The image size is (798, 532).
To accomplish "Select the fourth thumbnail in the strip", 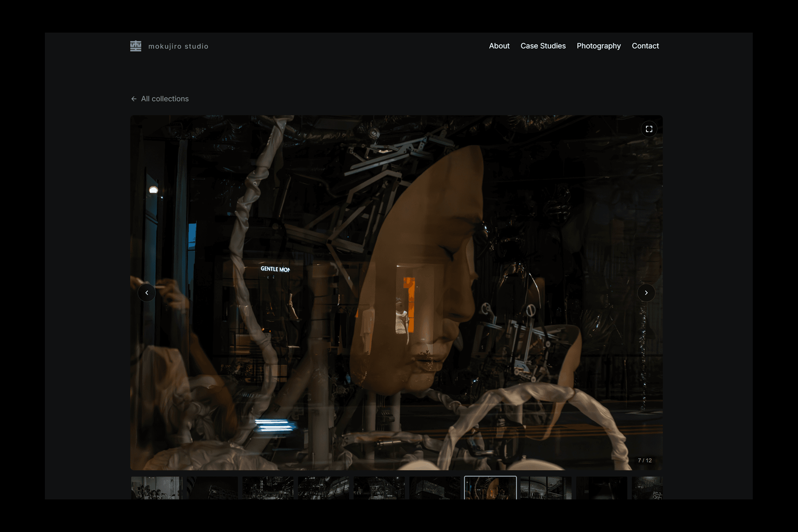I will pyautogui.click(x=324, y=488).
